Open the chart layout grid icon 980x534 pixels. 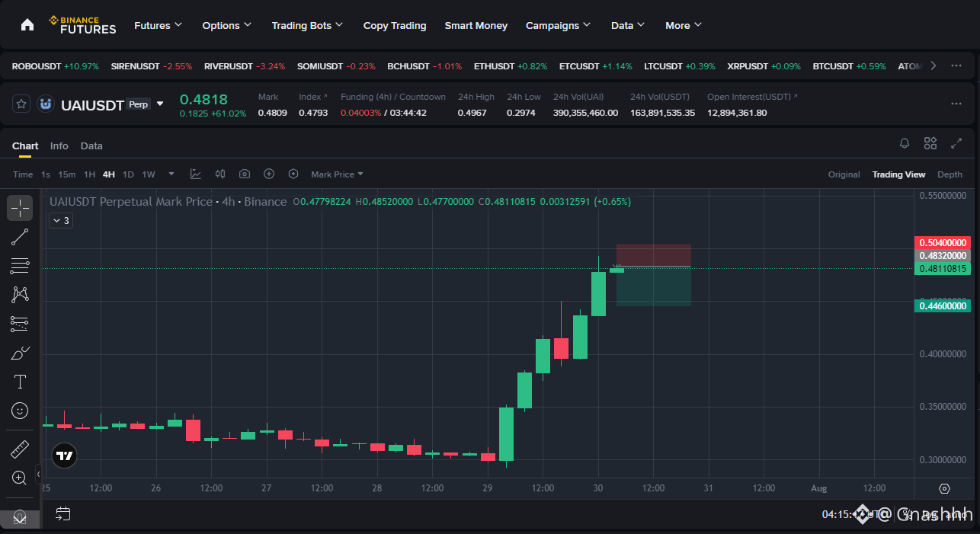point(930,143)
